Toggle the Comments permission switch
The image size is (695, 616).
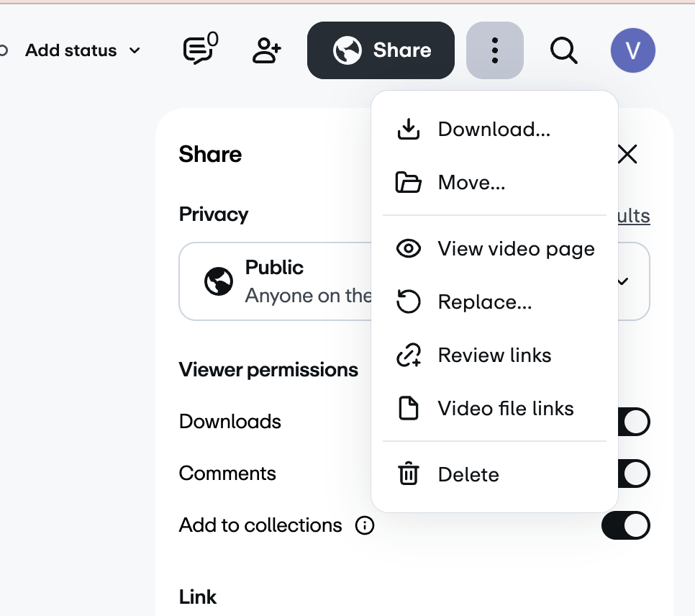630,474
